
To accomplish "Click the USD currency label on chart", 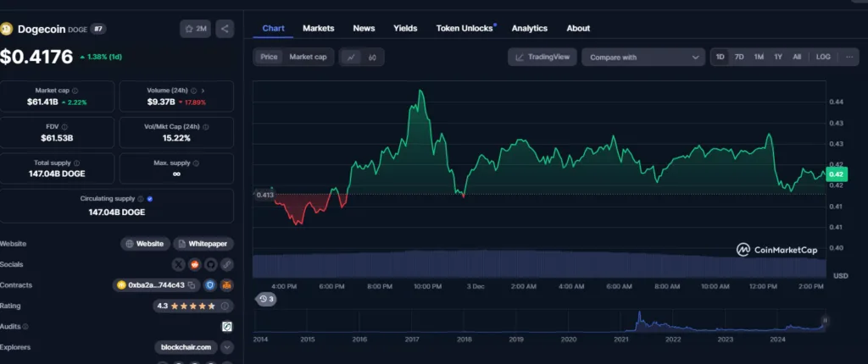I will 840,275.
